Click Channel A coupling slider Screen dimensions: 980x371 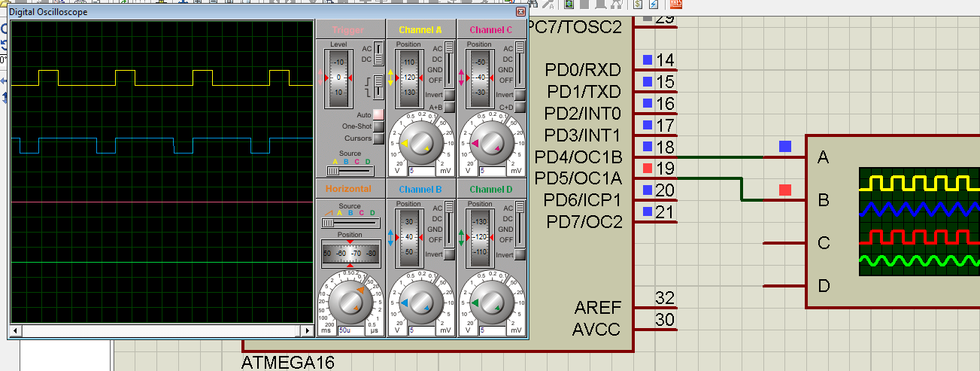(449, 64)
